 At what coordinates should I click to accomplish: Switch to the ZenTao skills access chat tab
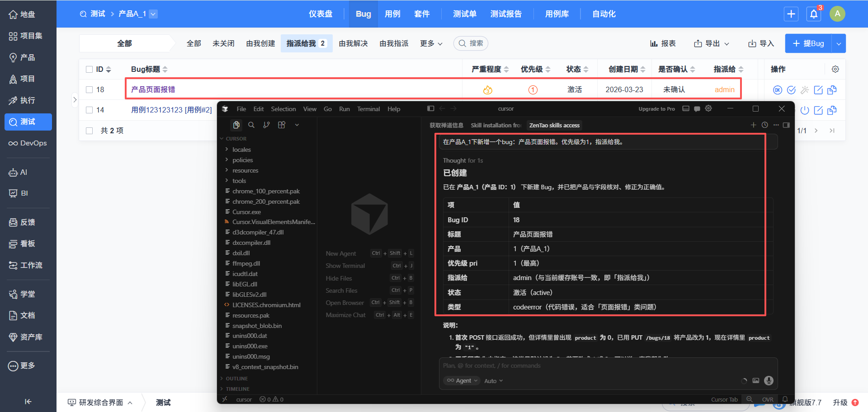554,125
